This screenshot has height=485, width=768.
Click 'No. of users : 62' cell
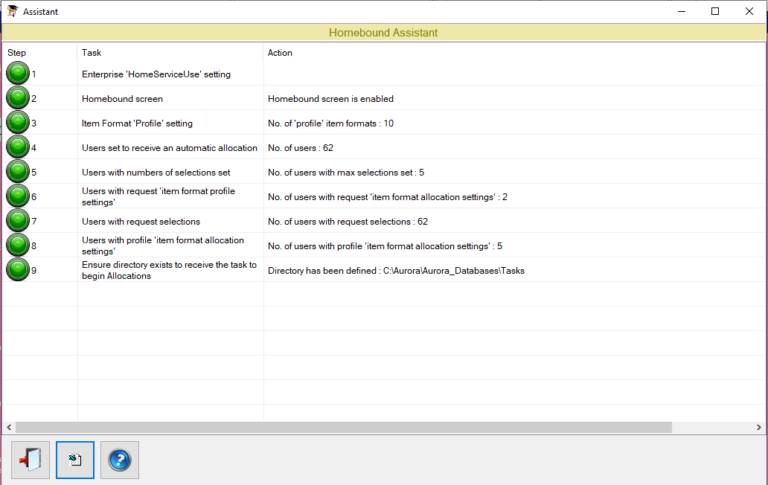click(x=300, y=148)
